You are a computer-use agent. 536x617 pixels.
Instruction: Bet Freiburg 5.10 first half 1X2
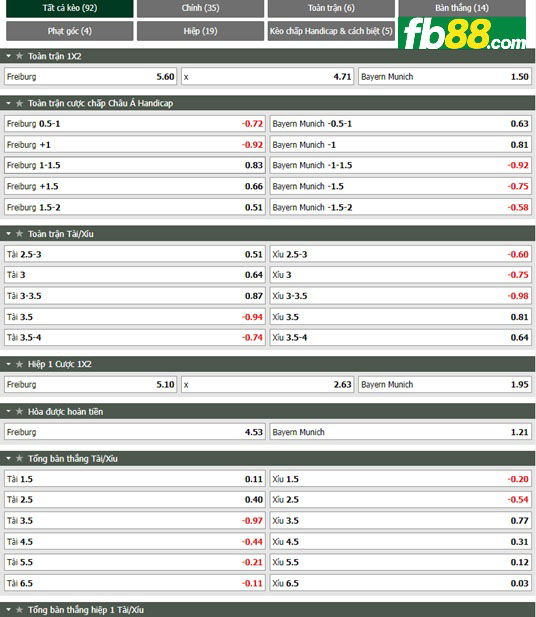click(91, 385)
